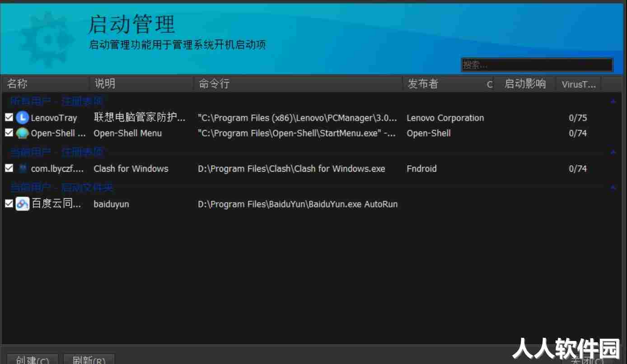The width and height of the screenshot is (627, 364).
Task: Click the Fndroid publisher cell
Action: point(421,168)
